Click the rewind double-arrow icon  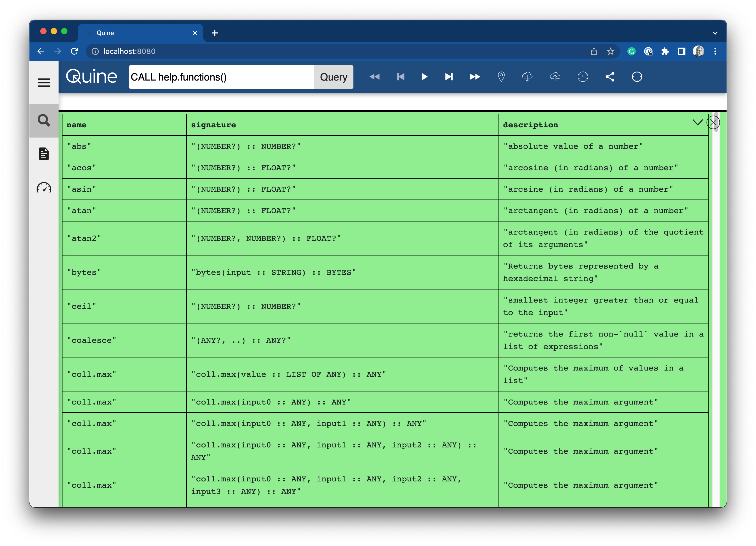(x=374, y=77)
